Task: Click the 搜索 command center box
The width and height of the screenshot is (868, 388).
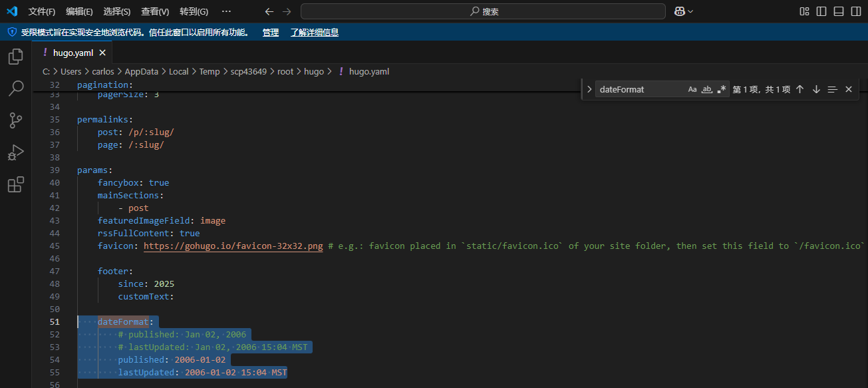Action: click(x=483, y=11)
